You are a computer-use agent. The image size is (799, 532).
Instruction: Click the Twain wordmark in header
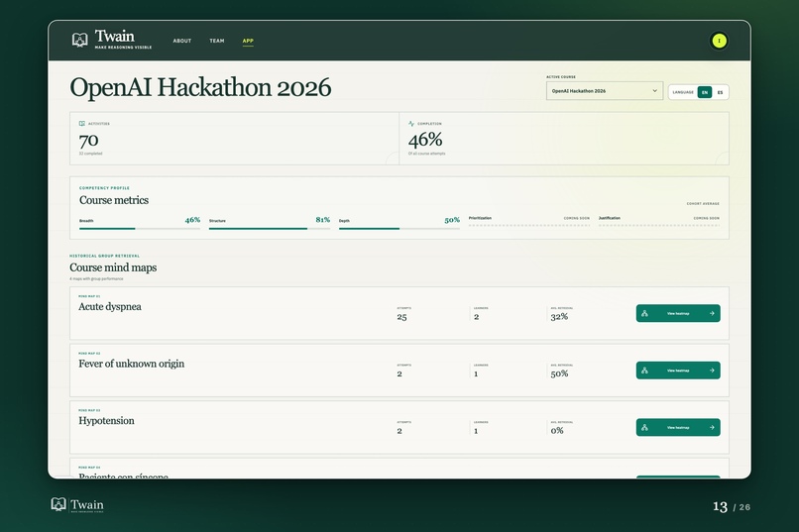(115, 36)
